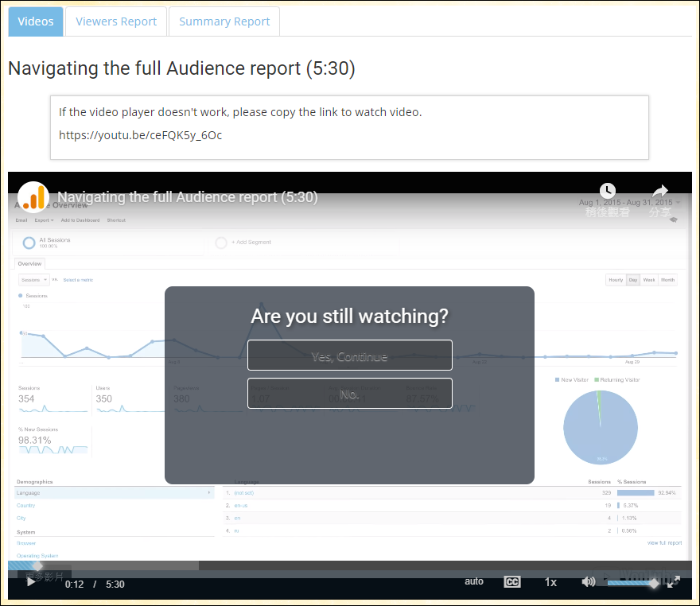Enter fullscreen mode

point(674,582)
